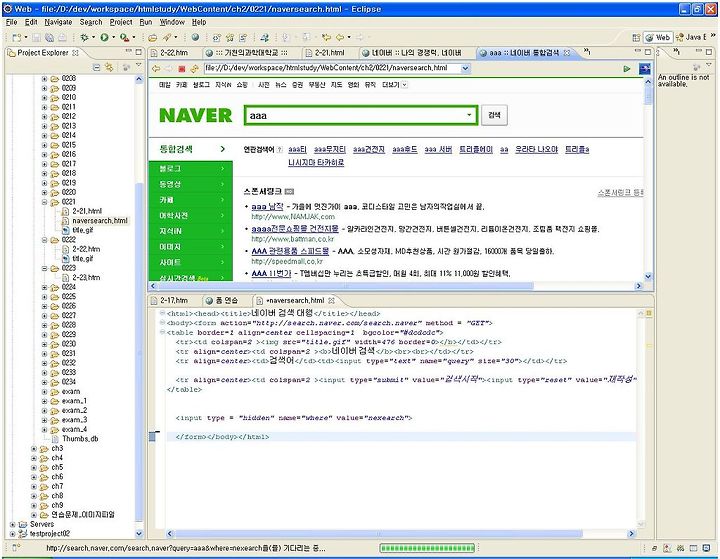The height and width of the screenshot is (559, 720).
Task: Collapse the 0221 folder
Action: pyautogui.click(x=45, y=202)
